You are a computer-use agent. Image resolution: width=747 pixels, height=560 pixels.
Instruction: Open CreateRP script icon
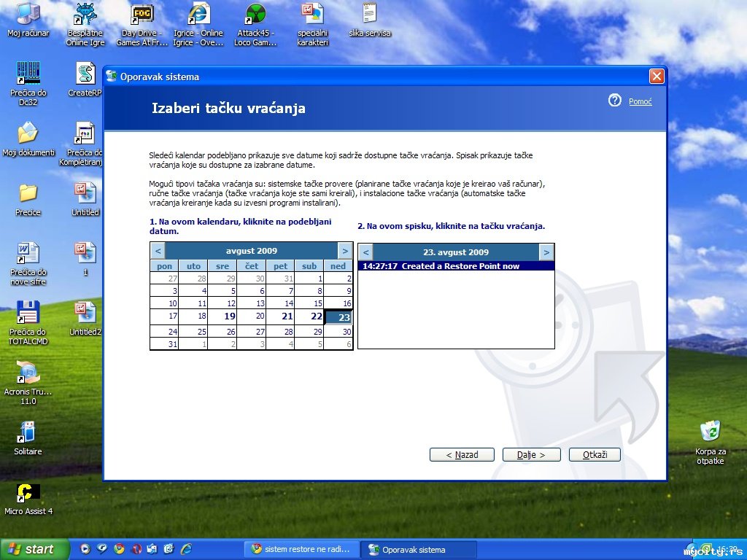[x=85, y=79]
